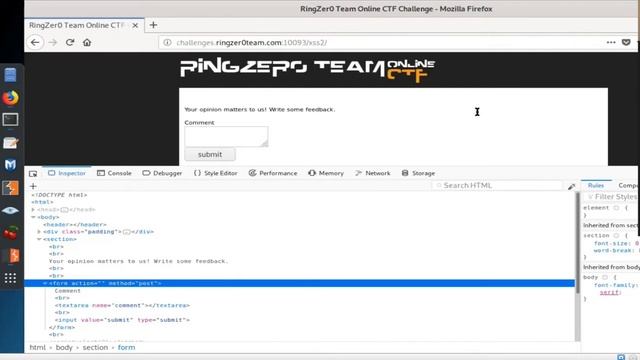
Task: Focus the Filter Styles field
Action: [x=612, y=197]
